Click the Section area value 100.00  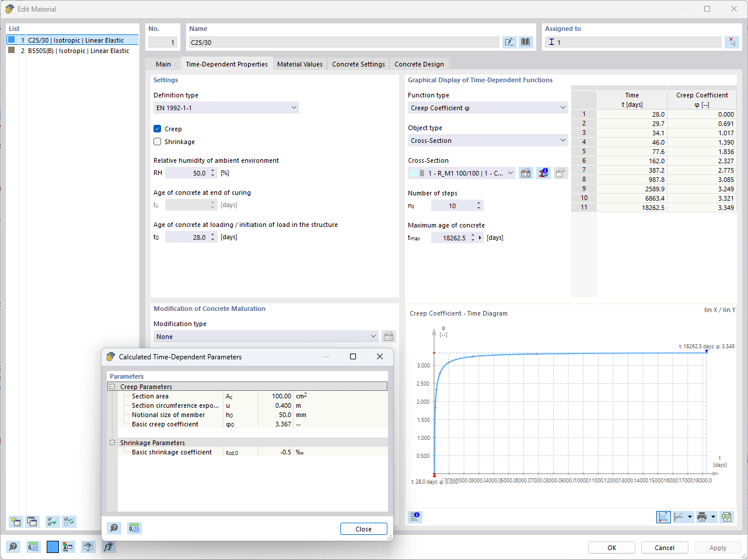coord(275,396)
